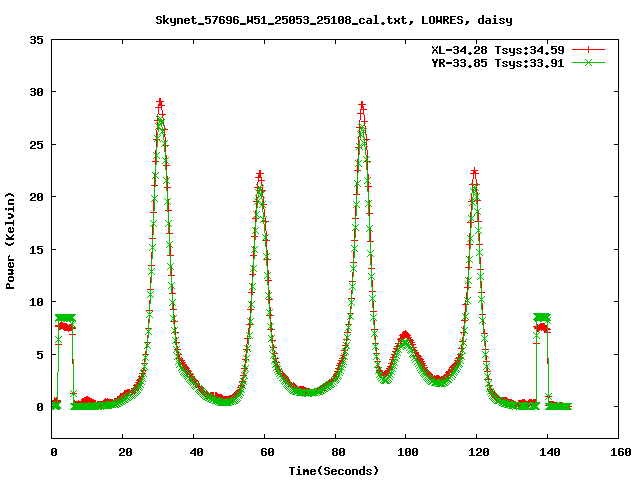640x480 pixels.
Task: Click y-axis tick label 5
Action: [40, 355]
